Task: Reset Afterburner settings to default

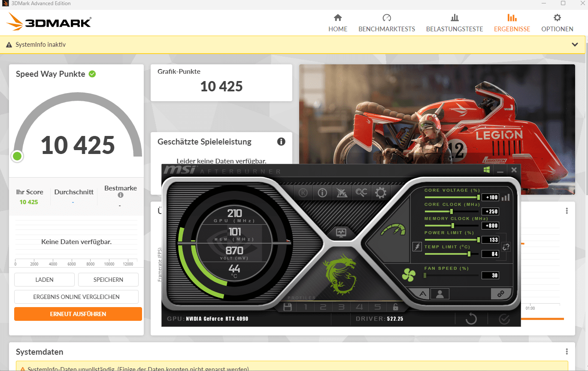Action: pyautogui.click(x=471, y=319)
